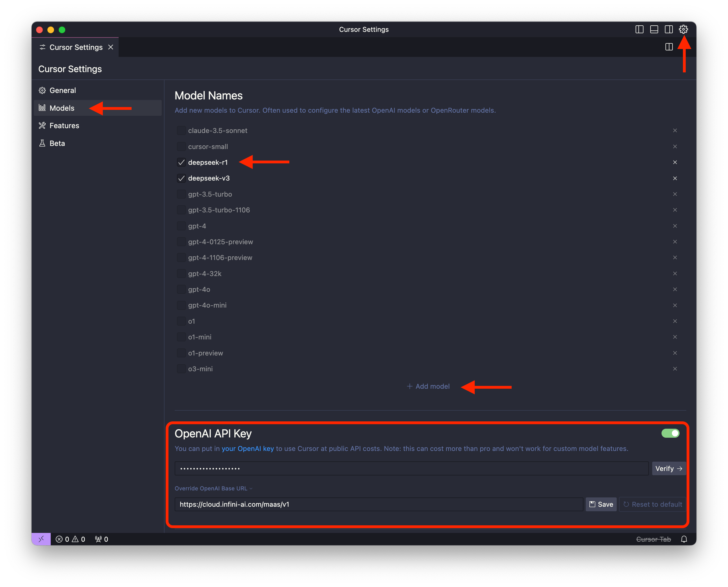The image size is (728, 587).
Task: Remove gpt-4-32k with its X icon
Action: point(675,274)
